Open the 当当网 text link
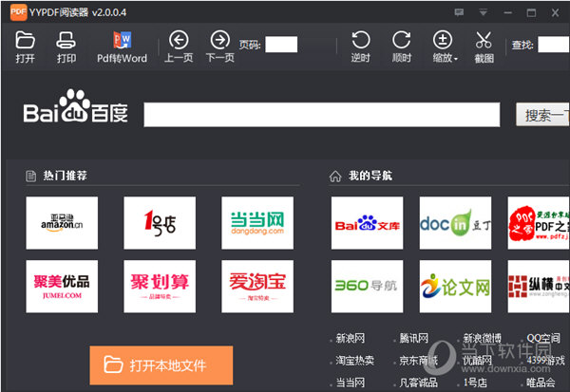The image size is (570, 392). [350, 383]
